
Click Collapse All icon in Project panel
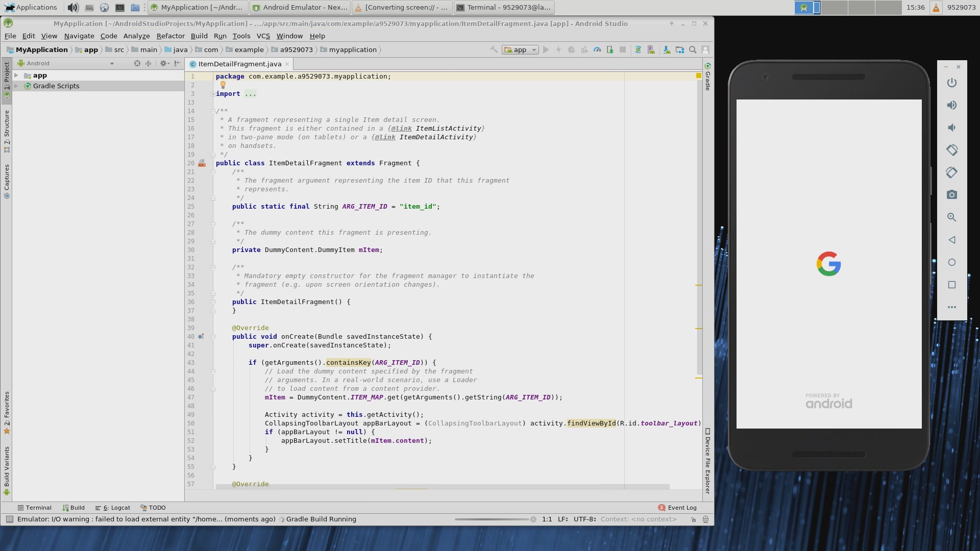click(x=148, y=64)
